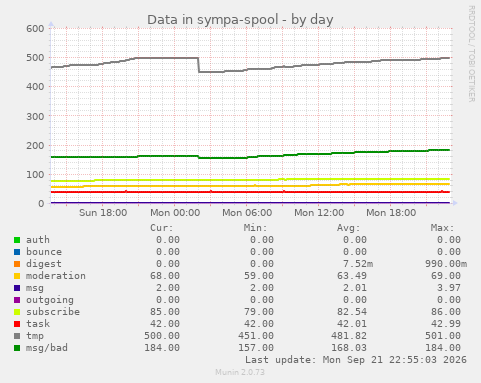Click digest average value 7.52m
This screenshot has height=383, width=481.
point(358,264)
